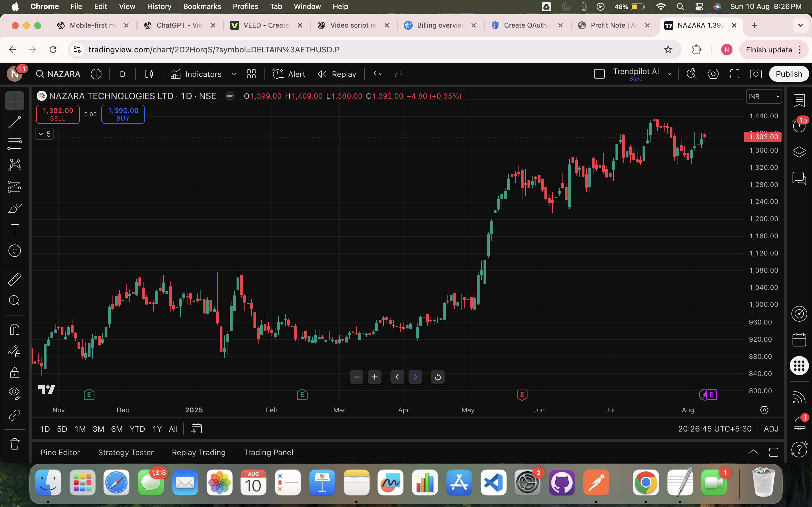
Task: Click the Publish button
Action: click(789, 74)
